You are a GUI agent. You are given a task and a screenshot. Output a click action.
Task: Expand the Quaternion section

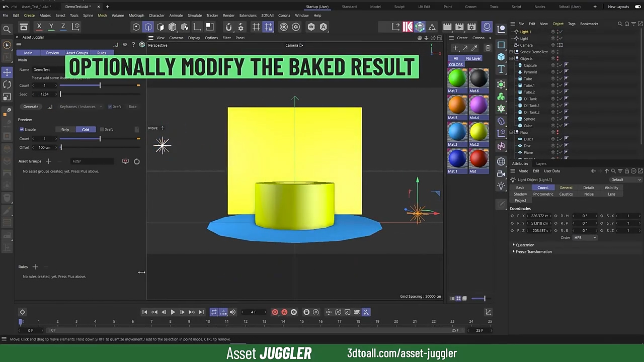514,245
